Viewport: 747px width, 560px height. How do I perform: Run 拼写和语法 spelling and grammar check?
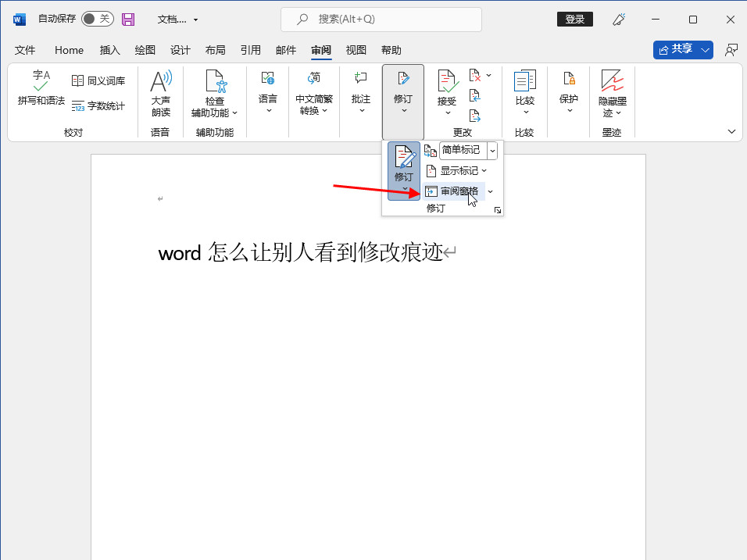tap(41, 88)
